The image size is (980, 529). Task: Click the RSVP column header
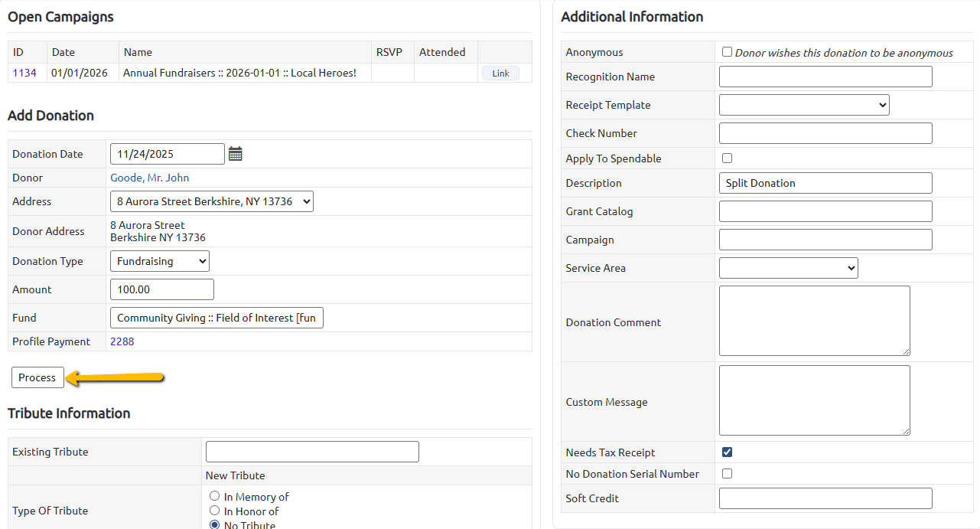tap(392, 52)
